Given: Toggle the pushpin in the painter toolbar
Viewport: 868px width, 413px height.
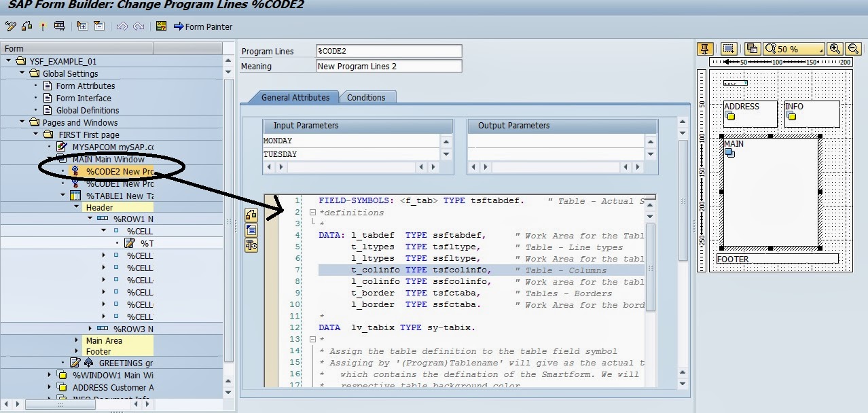Looking at the screenshot, I should [706, 48].
